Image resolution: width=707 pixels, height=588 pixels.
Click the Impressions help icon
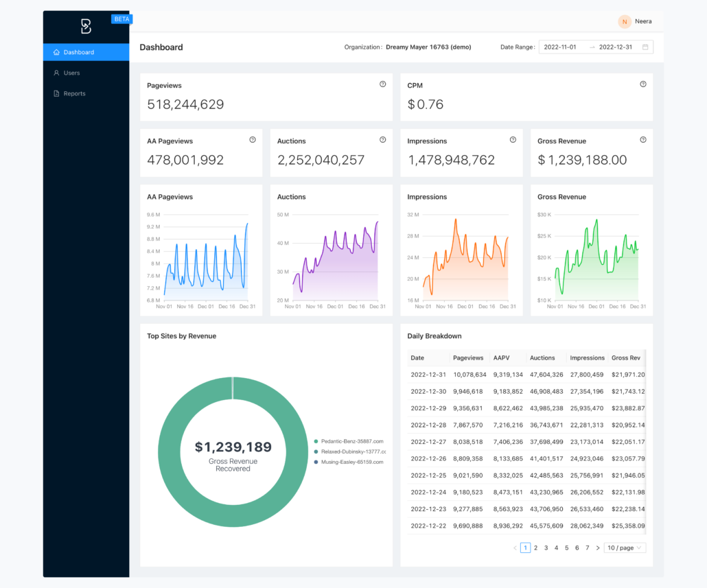pos(512,139)
